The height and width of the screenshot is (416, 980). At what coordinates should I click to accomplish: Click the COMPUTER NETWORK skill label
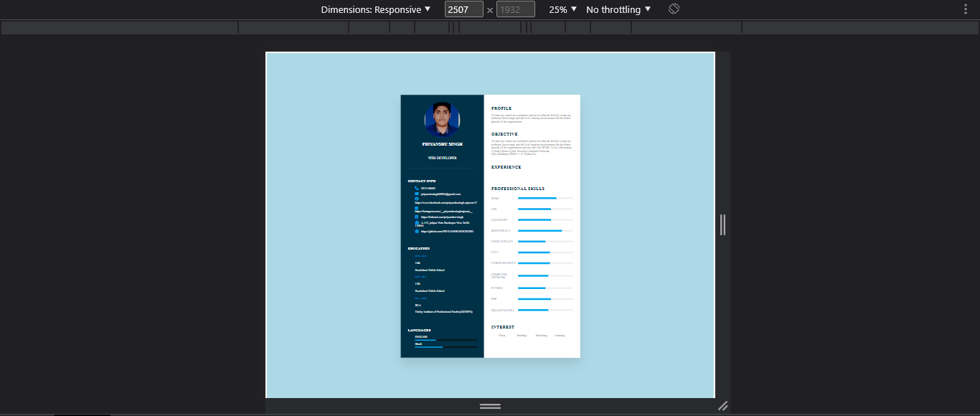coord(499,275)
